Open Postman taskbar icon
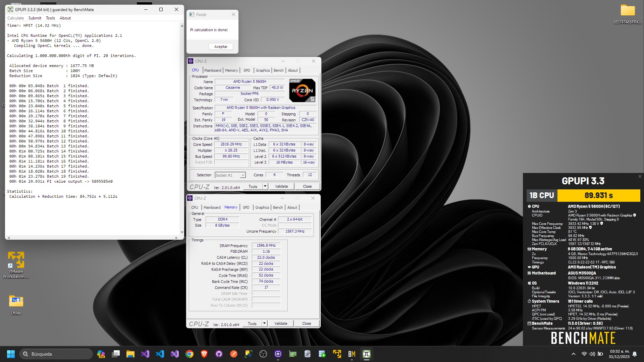644x362 pixels. click(x=234, y=354)
